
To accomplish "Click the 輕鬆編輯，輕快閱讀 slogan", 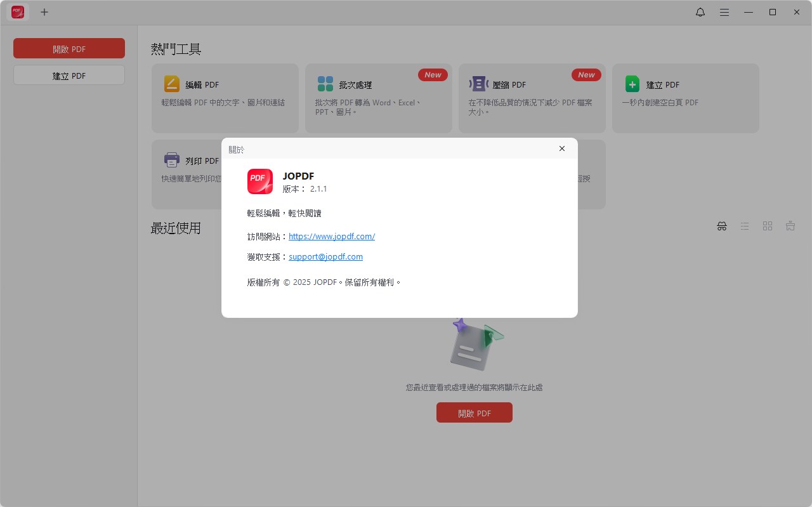I will (x=284, y=213).
